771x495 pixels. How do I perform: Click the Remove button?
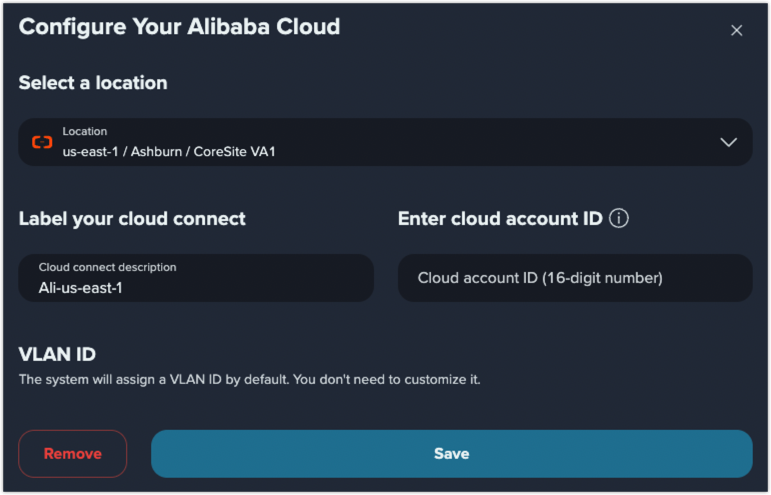73,454
